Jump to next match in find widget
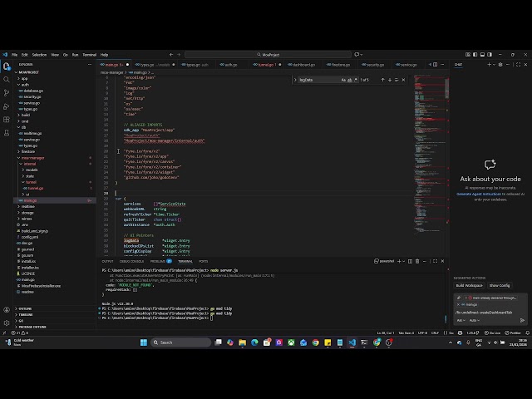 click(390, 80)
